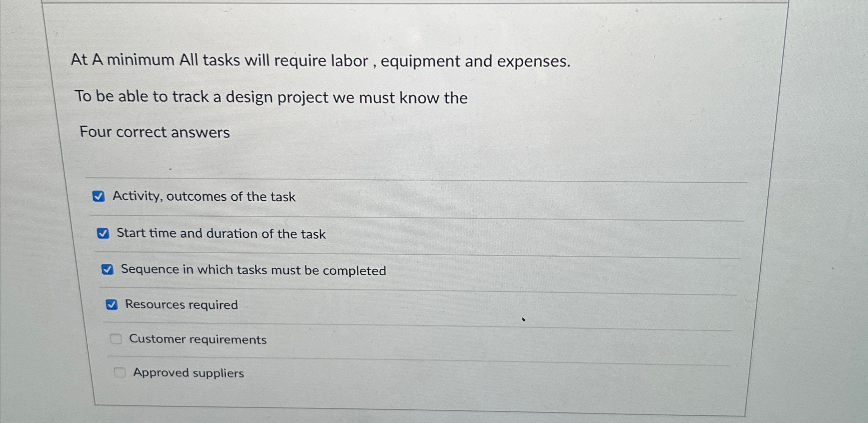Click the row containing 'Customer requirements'

pos(386,339)
